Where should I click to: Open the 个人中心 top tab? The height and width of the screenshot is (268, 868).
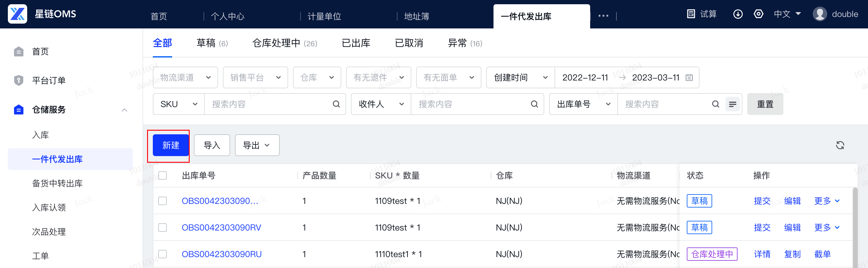[x=228, y=16]
